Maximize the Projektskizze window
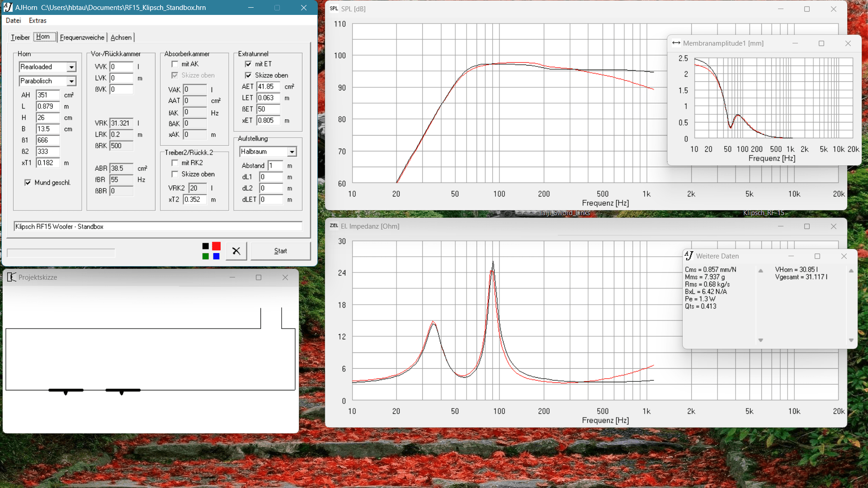 click(x=259, y=277)
